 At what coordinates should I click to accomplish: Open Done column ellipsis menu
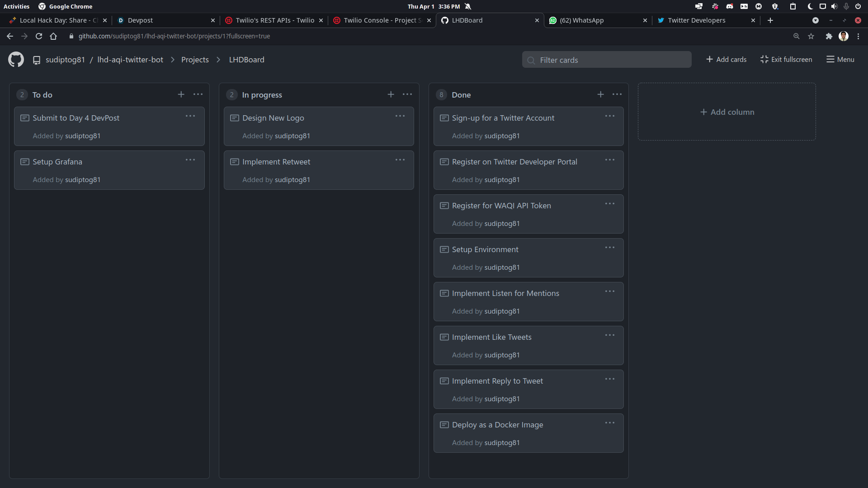click(617, 94)
